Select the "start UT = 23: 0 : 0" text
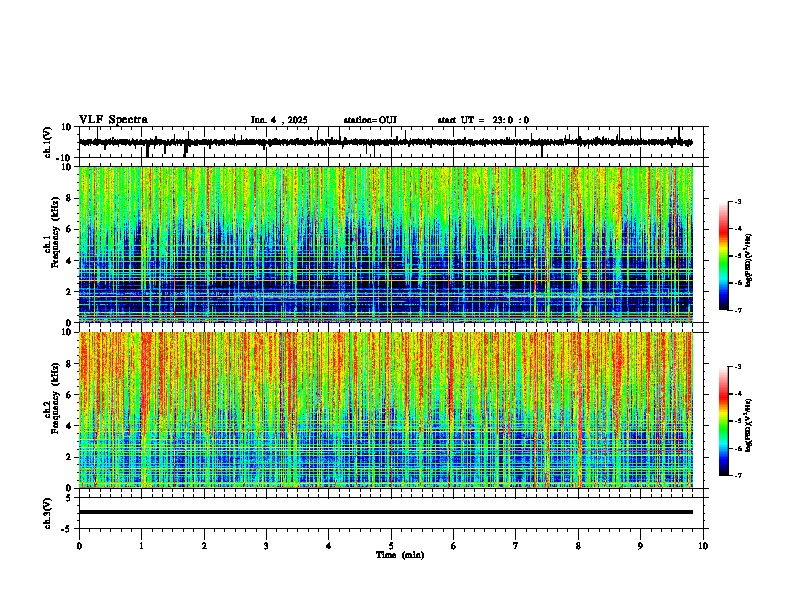Image resolution: width=792 pixels, height=612 pixels. click(x=483, y=120)
